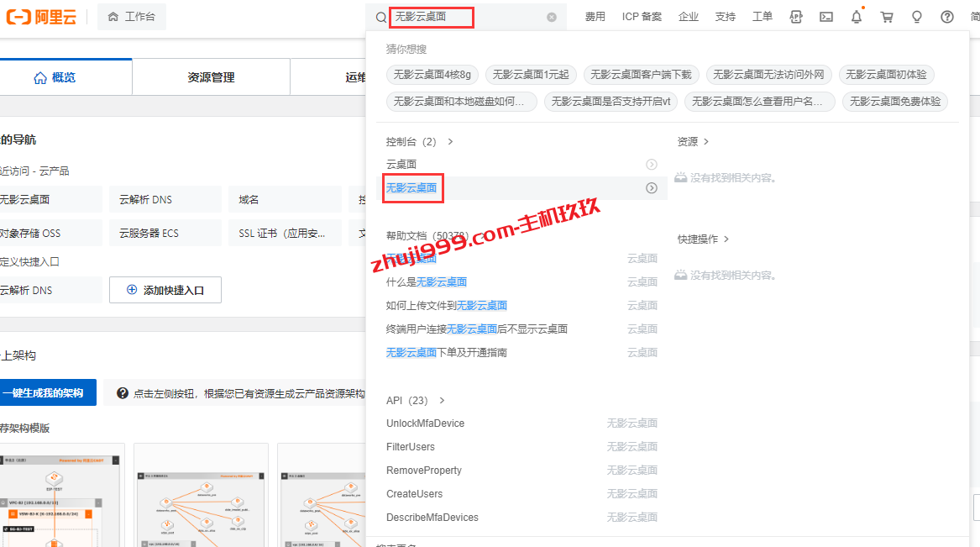The height and width of the screenshot is (547, 980).
Task: Click the Alibaba Cloud logo
Action: [41, 17]
